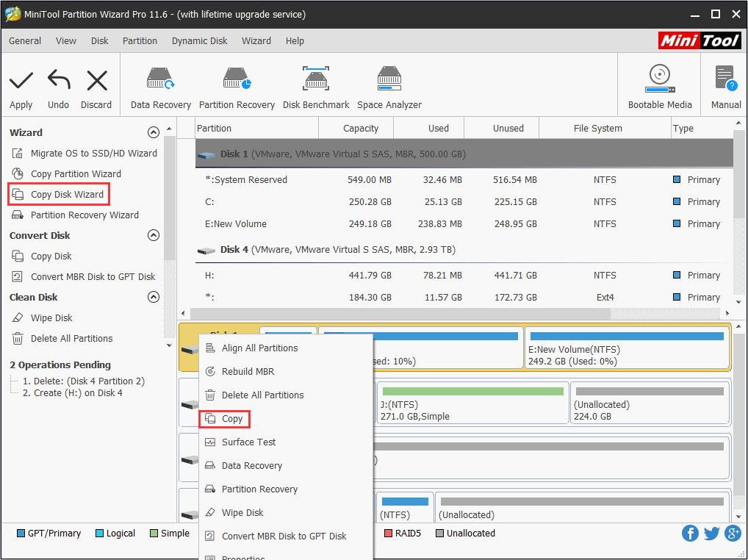Open the Disk menu
The image size is (748, 560).
coord(100,41)
